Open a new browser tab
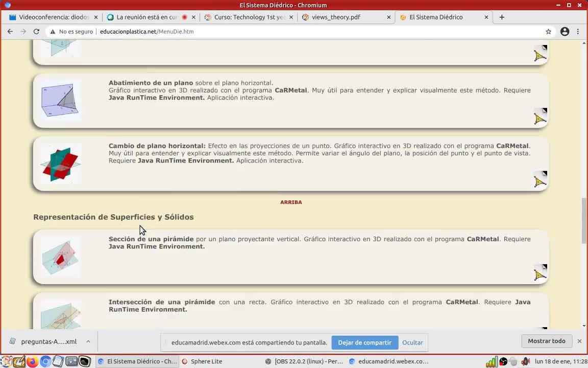The width and height of the screenshot is (588, 368). [502, 17]
